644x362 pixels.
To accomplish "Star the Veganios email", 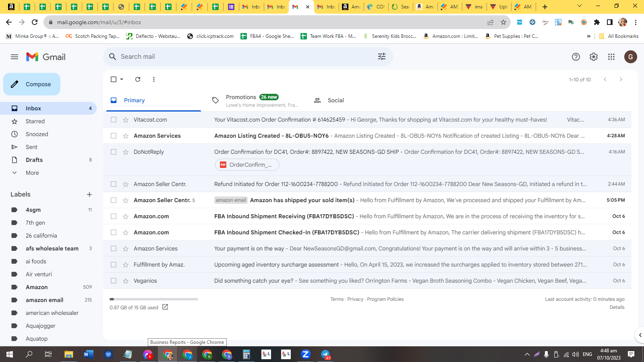I will click(126, 281).
